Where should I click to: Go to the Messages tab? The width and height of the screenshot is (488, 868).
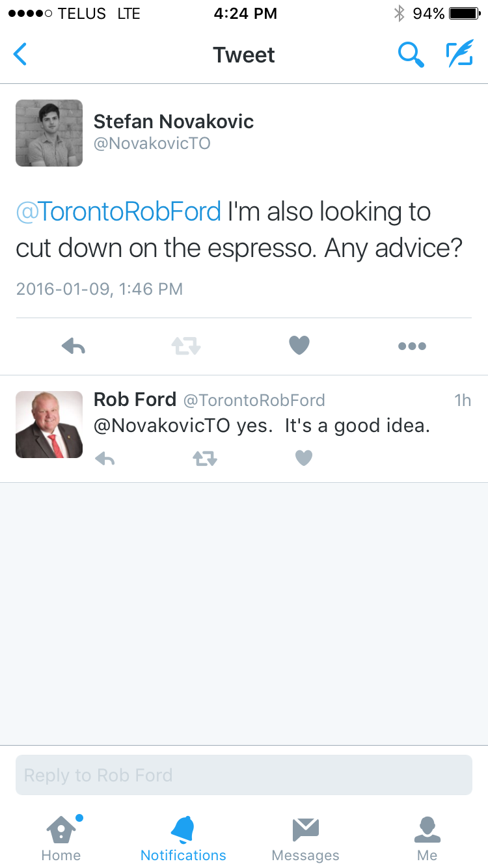(x=305, y=838)
